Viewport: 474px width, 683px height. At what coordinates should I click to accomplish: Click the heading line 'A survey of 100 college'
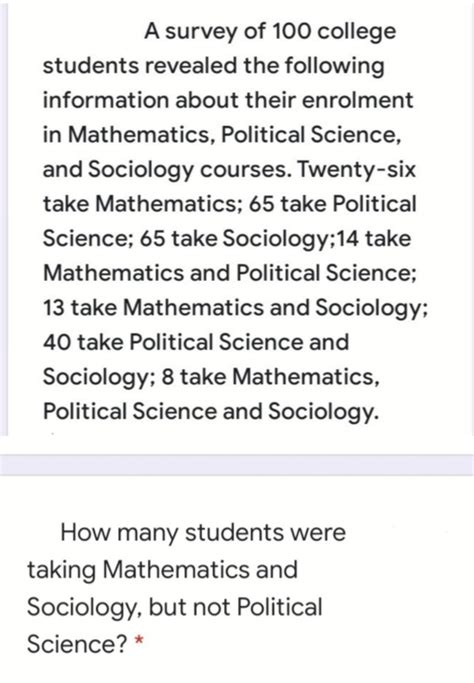[270, 31]
